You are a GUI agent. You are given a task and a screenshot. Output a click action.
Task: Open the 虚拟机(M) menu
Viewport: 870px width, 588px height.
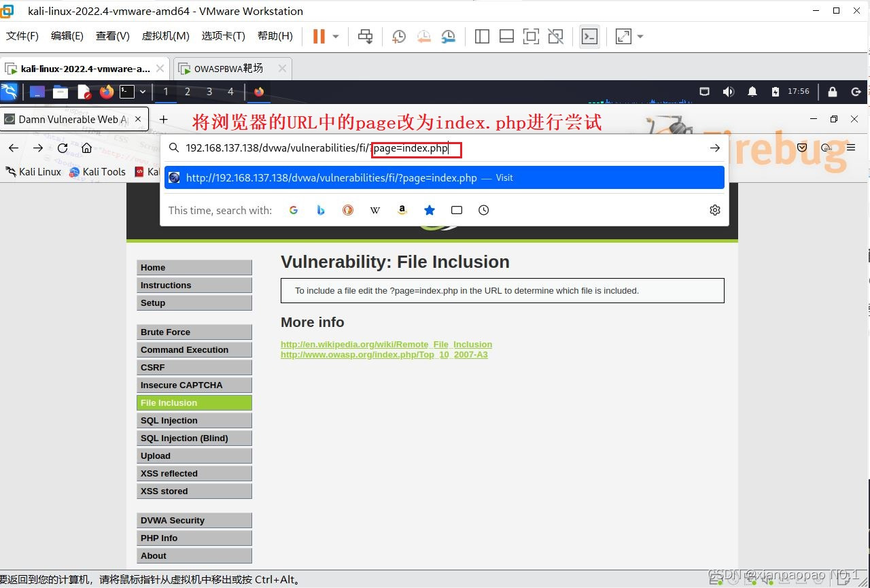pos(165,36)
